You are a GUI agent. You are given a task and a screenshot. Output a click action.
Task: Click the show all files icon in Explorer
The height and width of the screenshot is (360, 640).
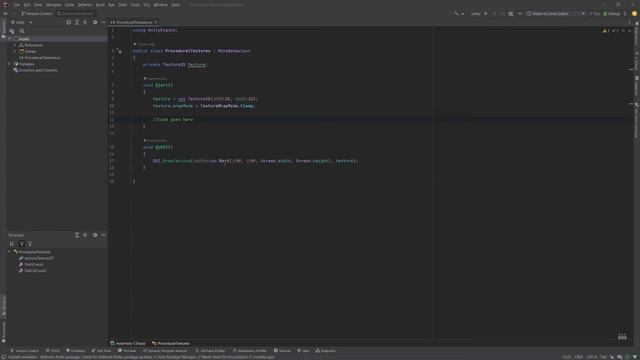point(12,31)
